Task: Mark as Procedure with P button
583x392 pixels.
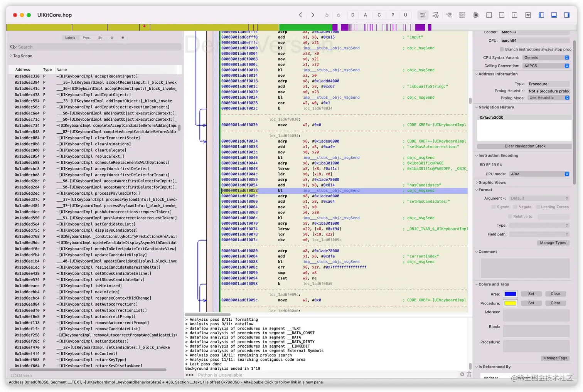Action: click(393, 15)
